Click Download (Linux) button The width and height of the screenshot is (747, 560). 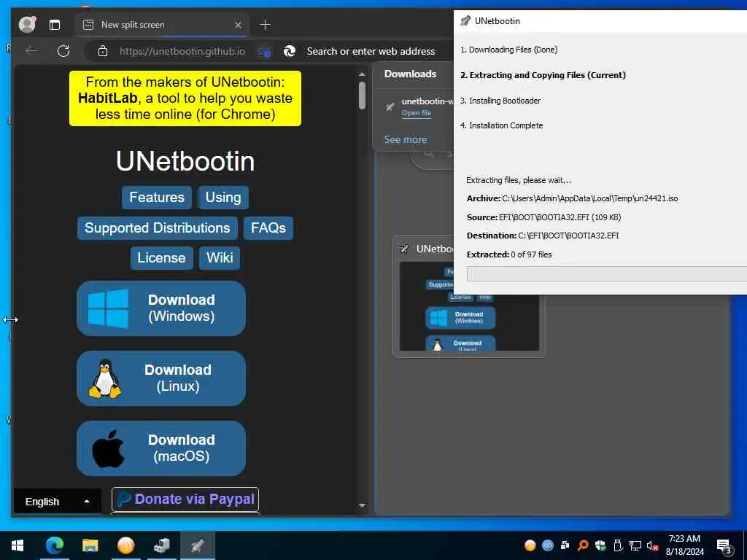tap(161, 378)
